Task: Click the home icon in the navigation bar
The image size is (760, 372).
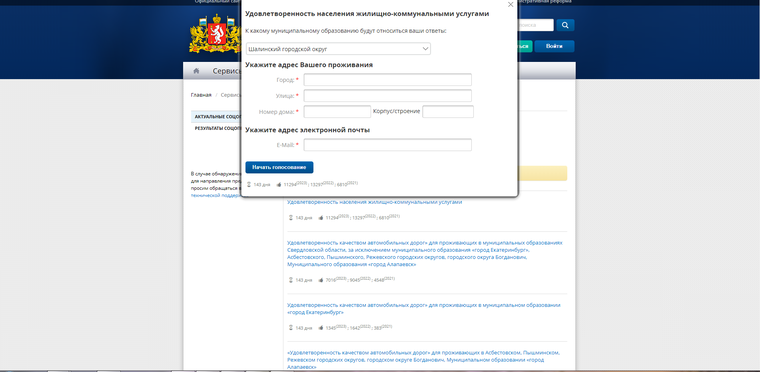Action: coord(196,71)
